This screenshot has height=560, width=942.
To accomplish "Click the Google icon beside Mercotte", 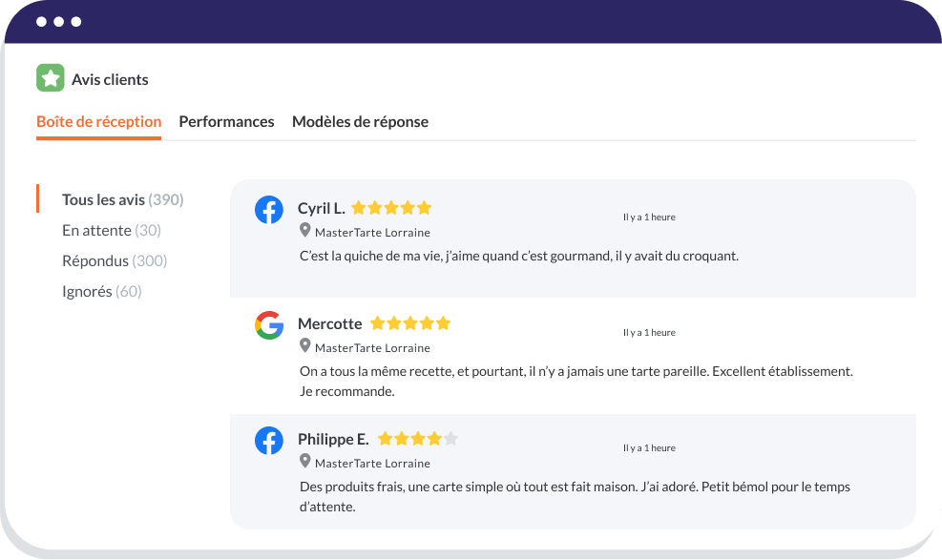I will [x=269, y=325].
